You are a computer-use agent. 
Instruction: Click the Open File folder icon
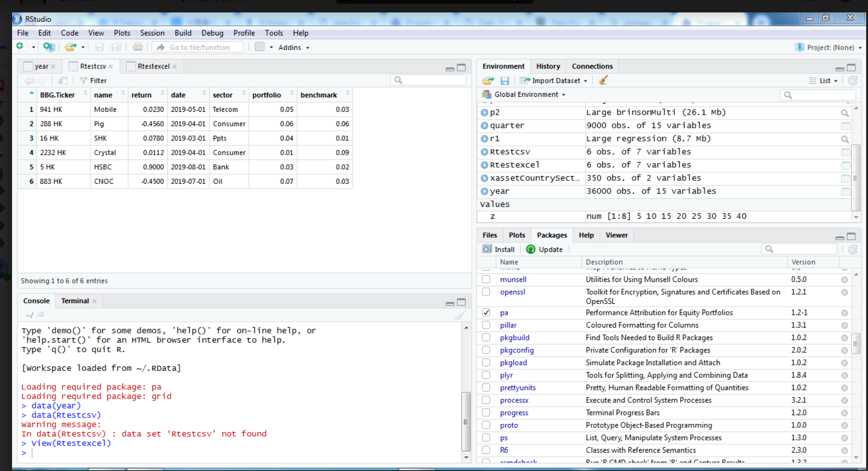pos(71,47)
